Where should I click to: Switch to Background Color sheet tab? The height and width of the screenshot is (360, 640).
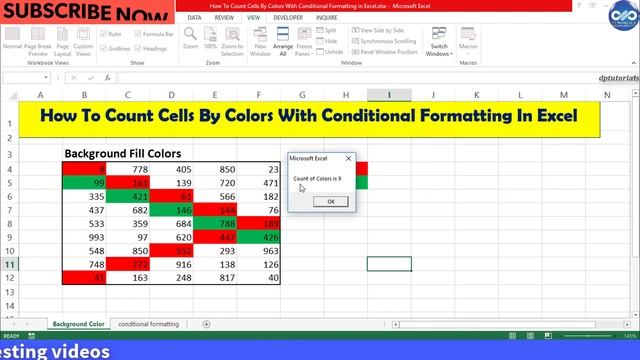[x=78, y=324]
